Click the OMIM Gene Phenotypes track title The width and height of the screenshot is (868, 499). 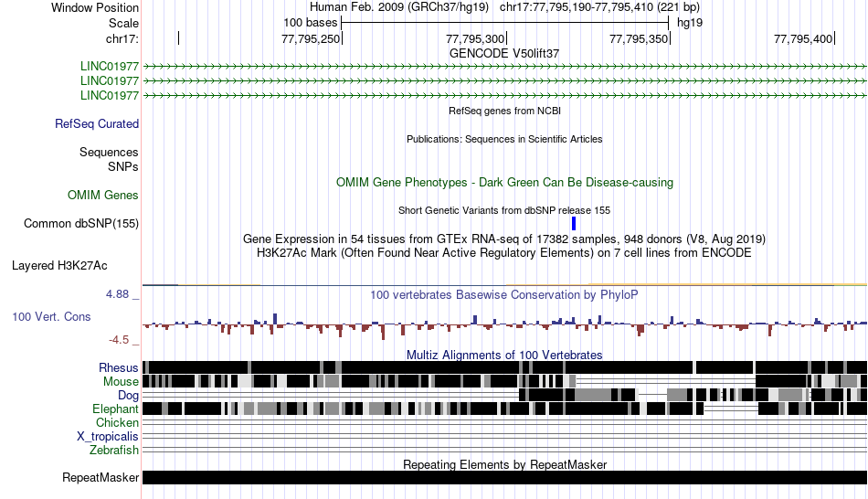505,182
